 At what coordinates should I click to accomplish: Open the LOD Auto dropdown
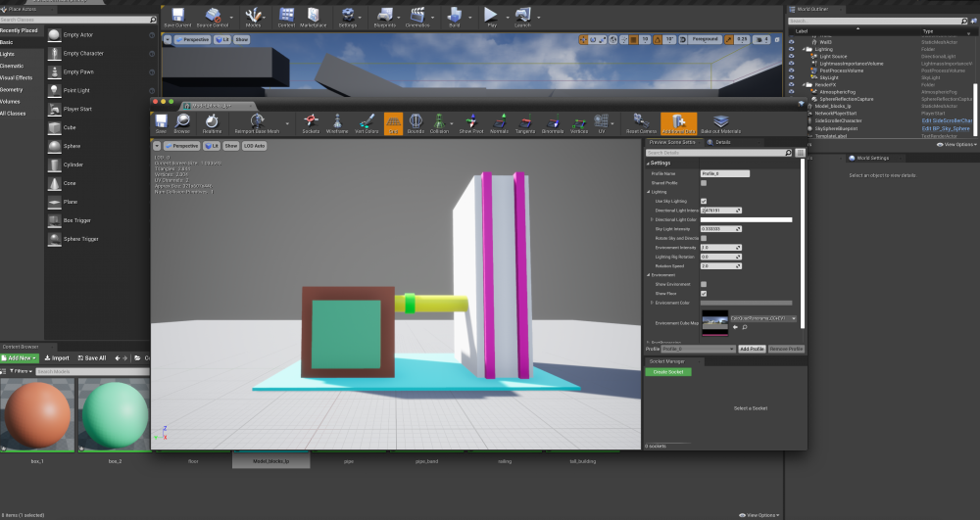tap(254, 145)
